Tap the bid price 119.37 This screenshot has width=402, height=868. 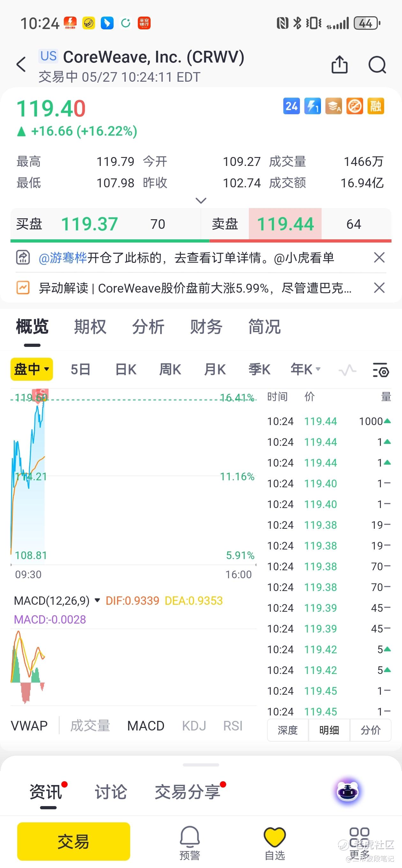(x=89, y=224)
